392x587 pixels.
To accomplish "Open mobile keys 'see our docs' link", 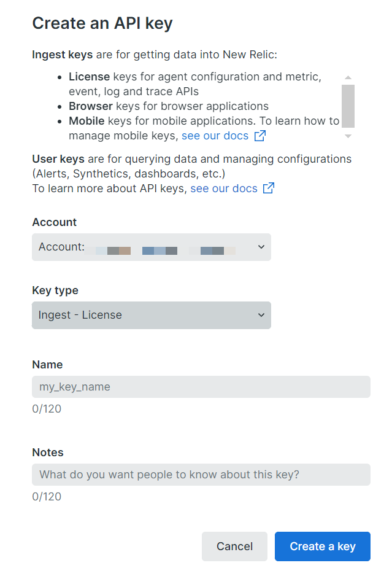I will (215, 136).
